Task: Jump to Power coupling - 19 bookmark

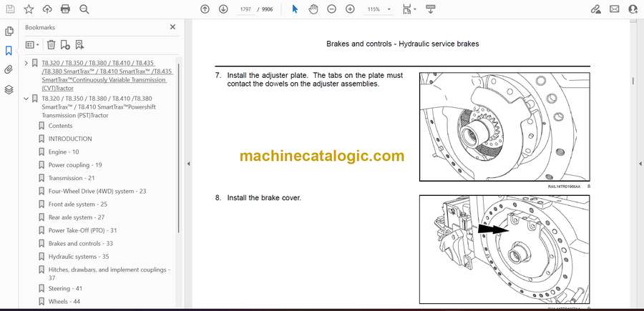Action: pyautogui.click(x=75, y=165)
